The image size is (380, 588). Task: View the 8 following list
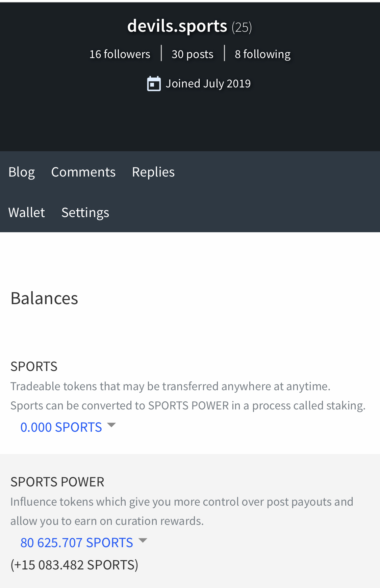click(263, 54)
